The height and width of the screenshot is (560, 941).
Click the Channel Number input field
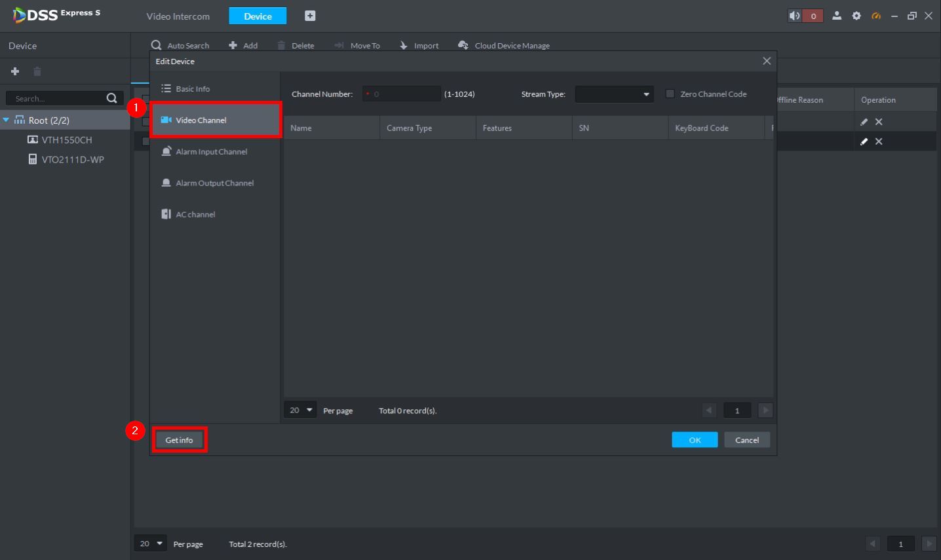pyautogui.click(x=401, y=94)
